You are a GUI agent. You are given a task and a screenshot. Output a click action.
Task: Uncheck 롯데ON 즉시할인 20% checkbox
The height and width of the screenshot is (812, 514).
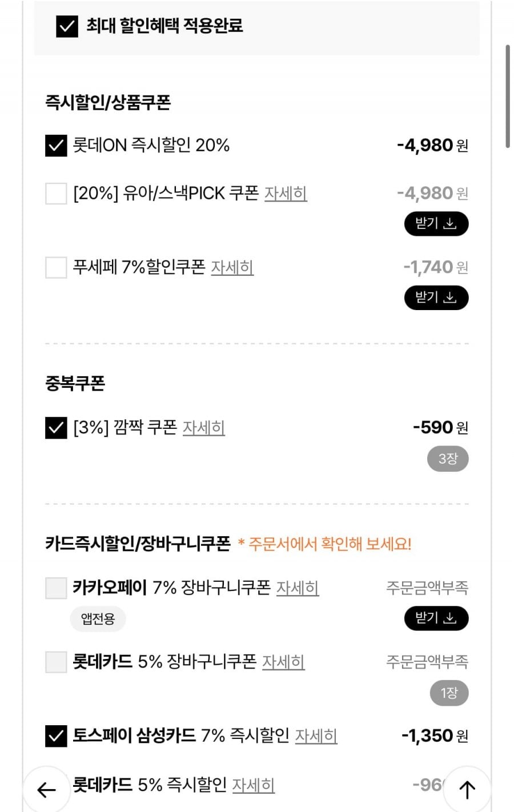56,146
